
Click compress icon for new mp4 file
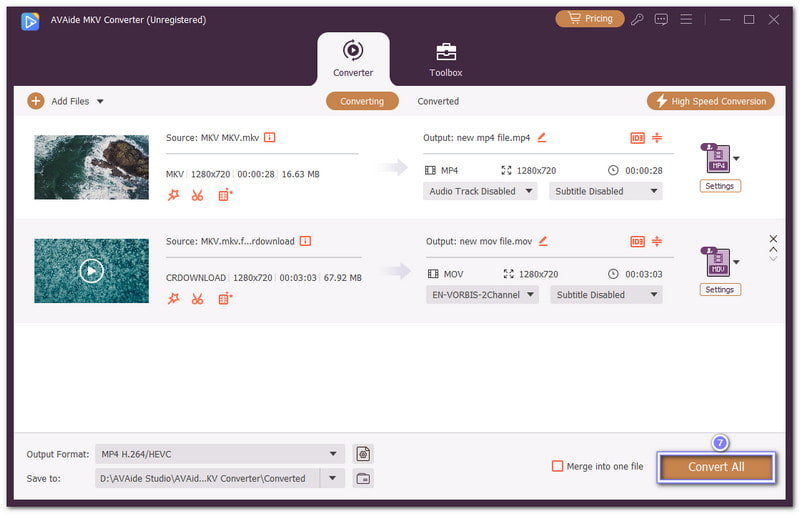click(x=657, y=137)
